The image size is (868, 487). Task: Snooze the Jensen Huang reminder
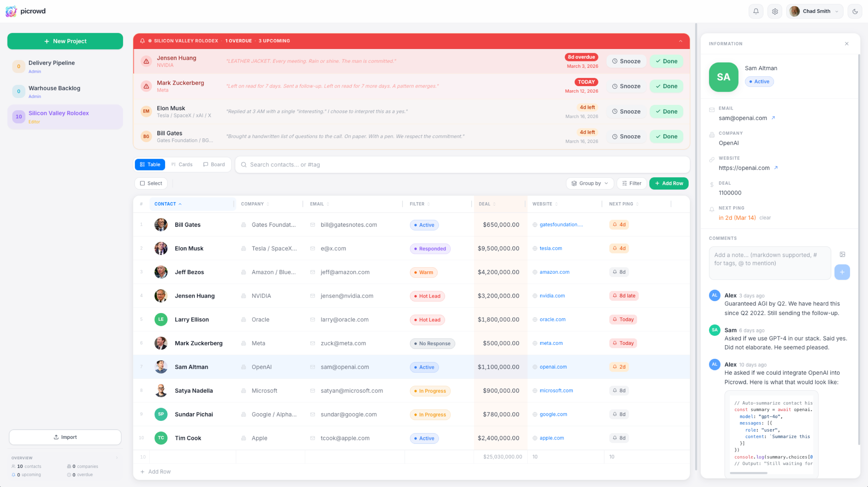pos(626,61)
